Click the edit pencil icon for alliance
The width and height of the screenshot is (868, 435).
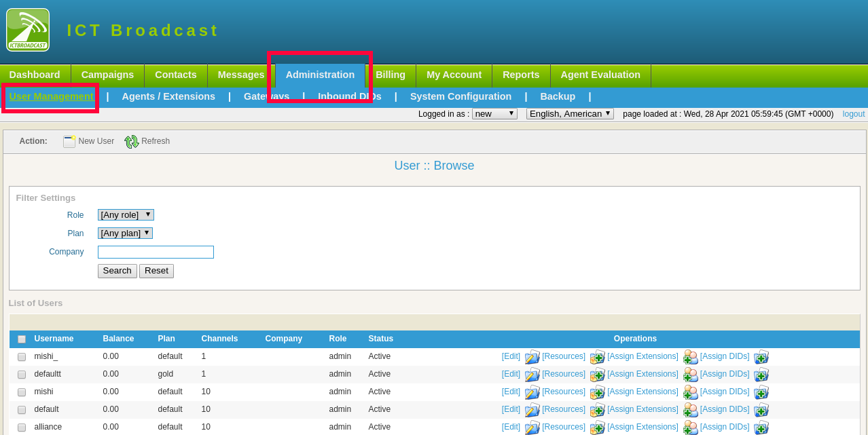pos(532,428)
